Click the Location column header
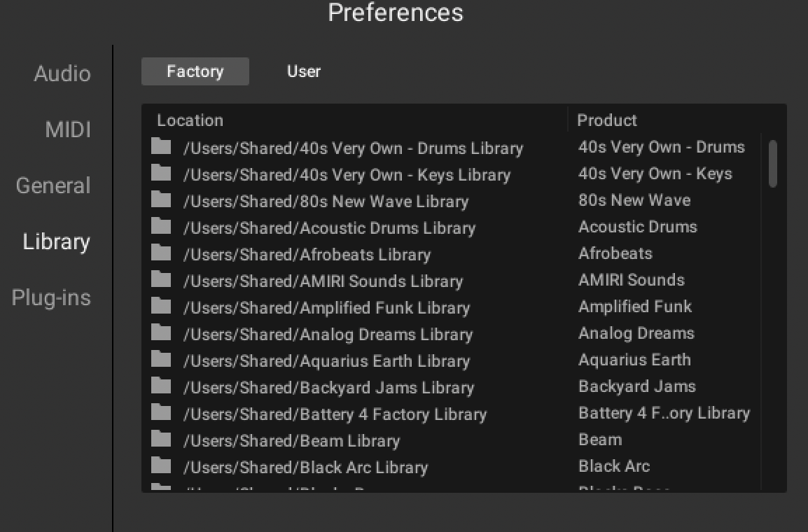808x532 pixels. click(x=190, y=120)
